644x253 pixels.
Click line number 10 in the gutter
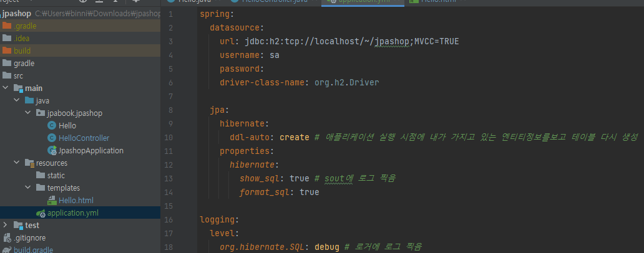[168, 137]
